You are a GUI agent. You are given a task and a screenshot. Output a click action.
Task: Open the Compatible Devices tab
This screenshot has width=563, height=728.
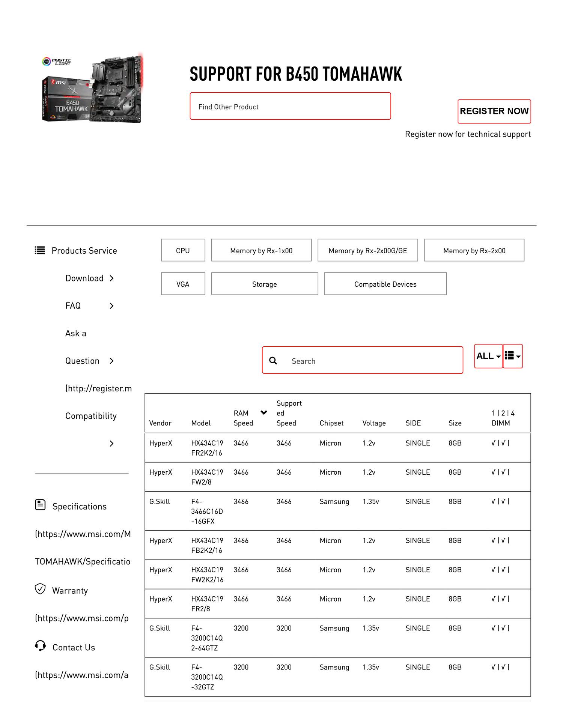click(385, 284)
